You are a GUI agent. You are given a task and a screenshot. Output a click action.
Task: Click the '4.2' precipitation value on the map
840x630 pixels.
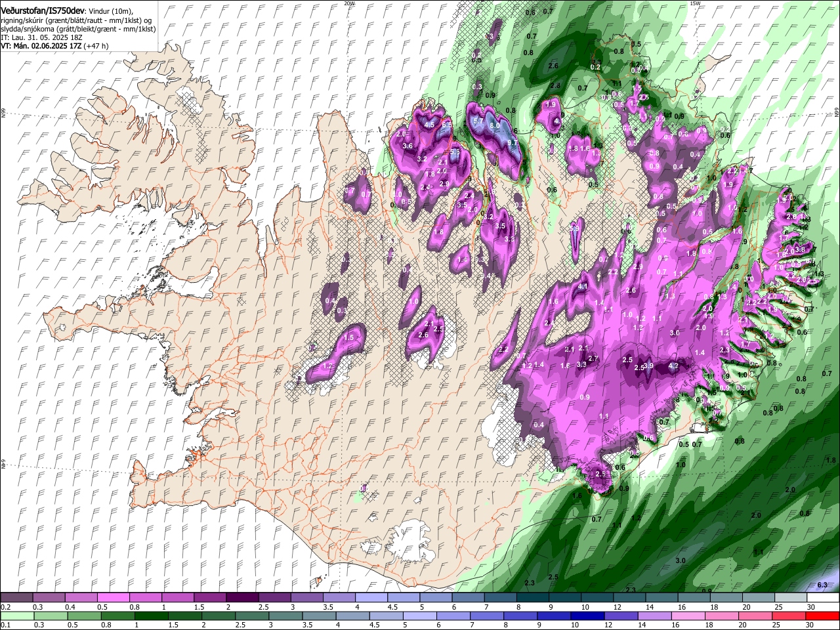click(x=673, y=366)
